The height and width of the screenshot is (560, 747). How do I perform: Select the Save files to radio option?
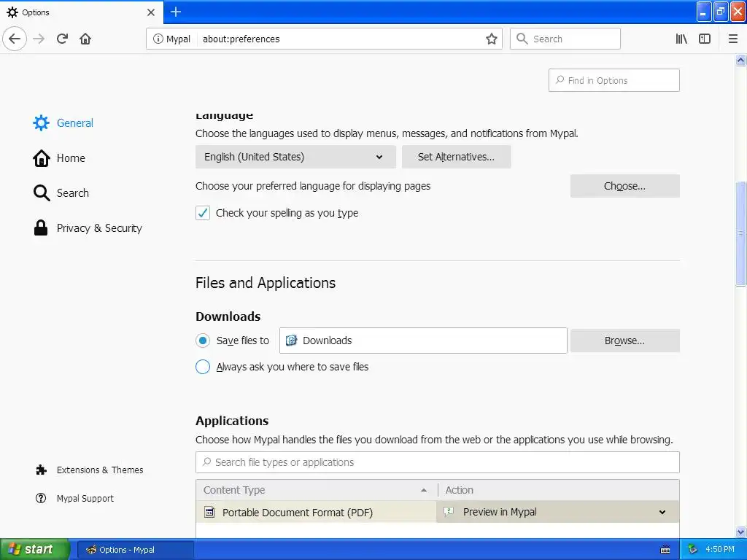[x=203, y=341]
